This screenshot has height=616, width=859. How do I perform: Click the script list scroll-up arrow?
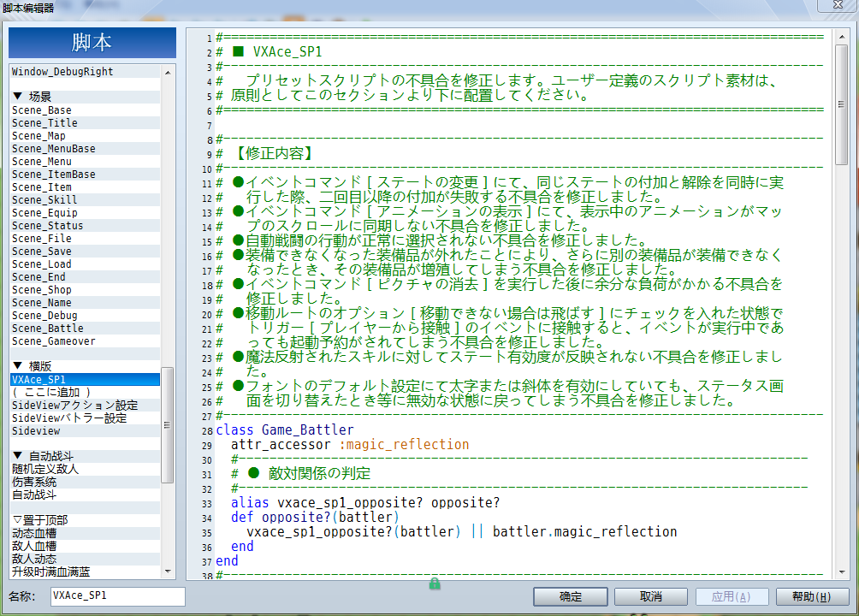click(168, 73)
